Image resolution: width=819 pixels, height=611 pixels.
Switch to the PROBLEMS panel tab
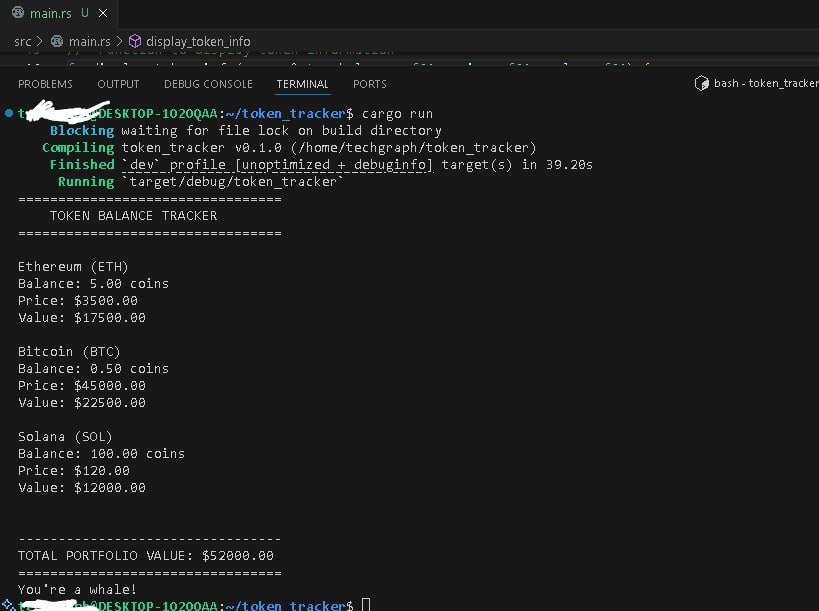pos(45,84)
